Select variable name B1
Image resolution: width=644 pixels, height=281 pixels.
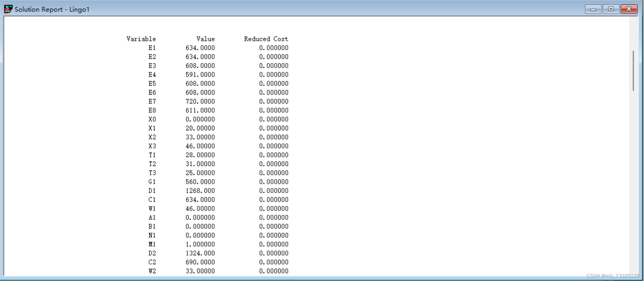[152, 226]
